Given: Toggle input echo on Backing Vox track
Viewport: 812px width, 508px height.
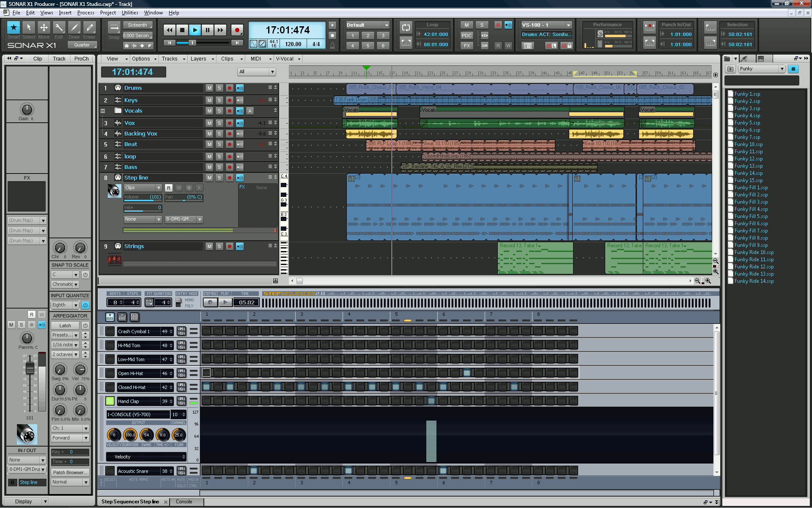Looking at the screenshot, I should (x=240, y=134).
